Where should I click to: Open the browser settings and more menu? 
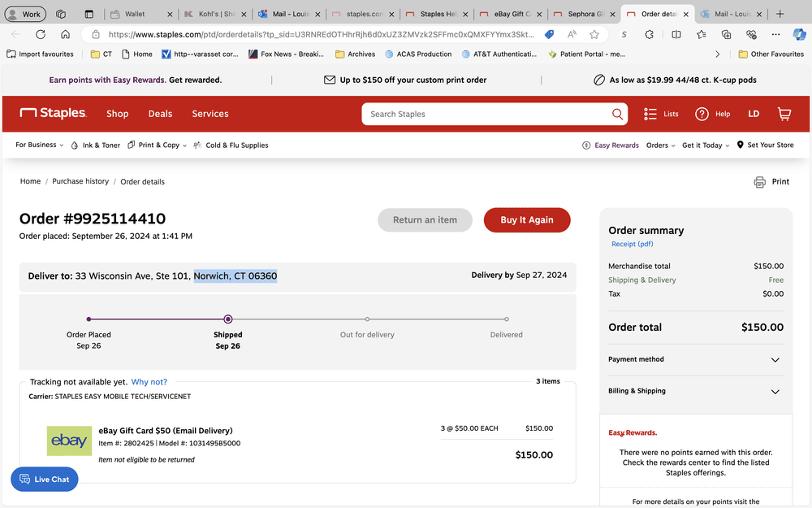click(x=775, y=35)
